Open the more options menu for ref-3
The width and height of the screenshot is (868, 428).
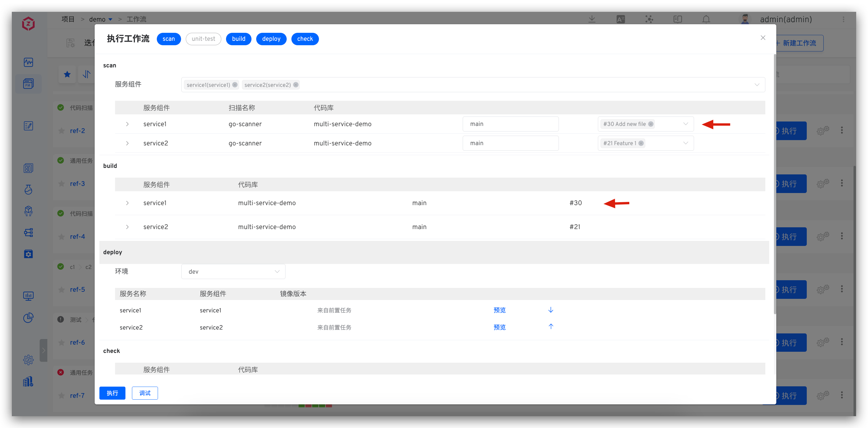point(842,184)
